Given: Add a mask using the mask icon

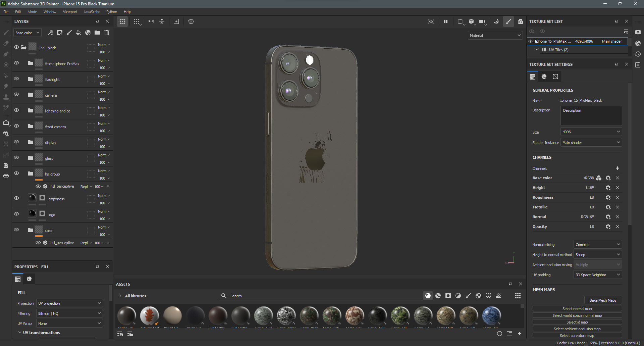Looking at the screenshot, I should click(x=60, y=33).
